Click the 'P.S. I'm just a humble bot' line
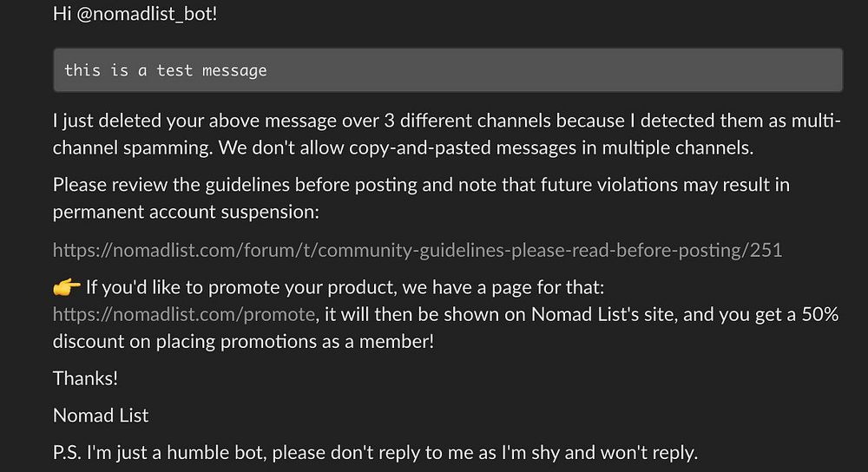868x472 pixels. (375, 453)
